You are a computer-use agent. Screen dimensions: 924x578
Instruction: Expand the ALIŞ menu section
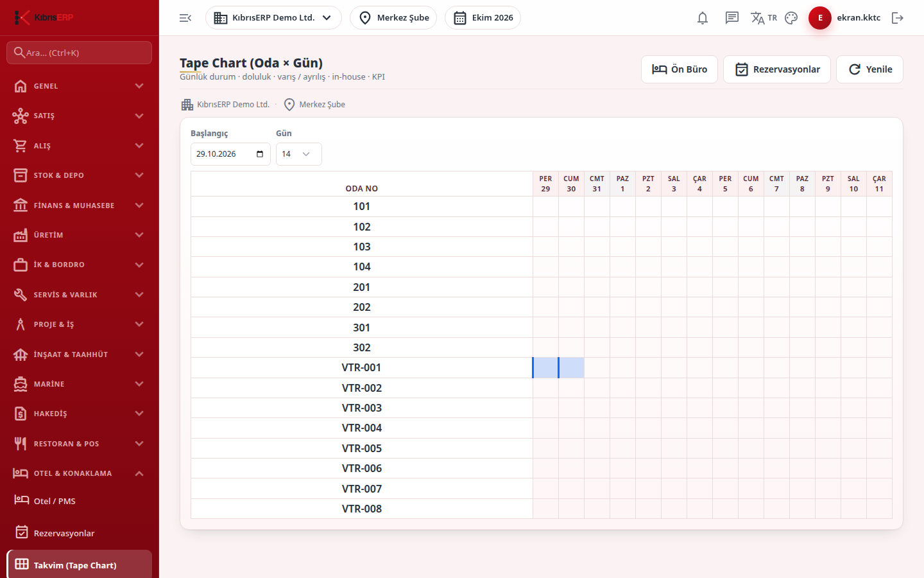(80, 146)
